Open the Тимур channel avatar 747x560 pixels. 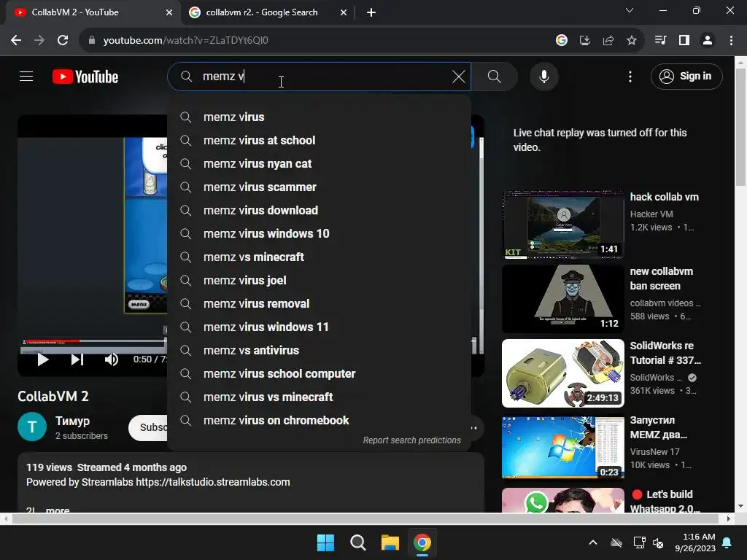pos(32,427)
